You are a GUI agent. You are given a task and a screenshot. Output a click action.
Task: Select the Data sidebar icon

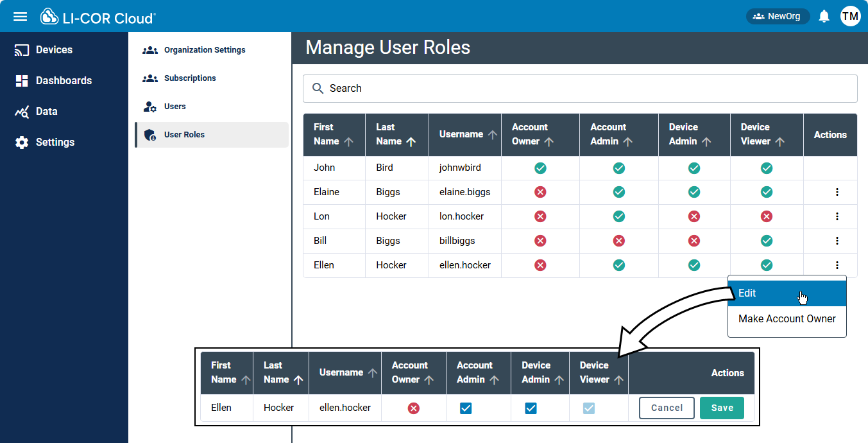20,111
